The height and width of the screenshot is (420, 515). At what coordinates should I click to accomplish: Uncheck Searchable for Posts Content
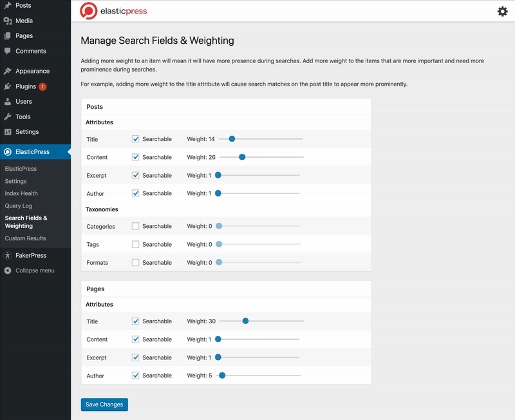tap(135, 157)
